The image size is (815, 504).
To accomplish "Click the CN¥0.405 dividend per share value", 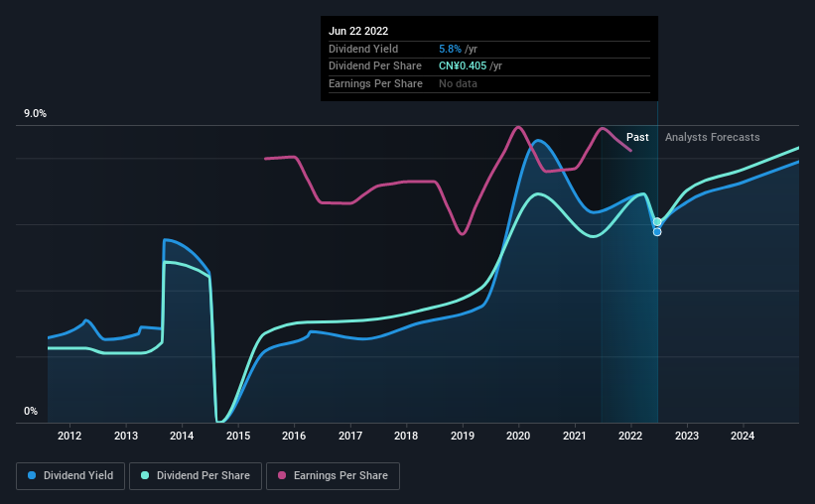I will pos(463,66).
